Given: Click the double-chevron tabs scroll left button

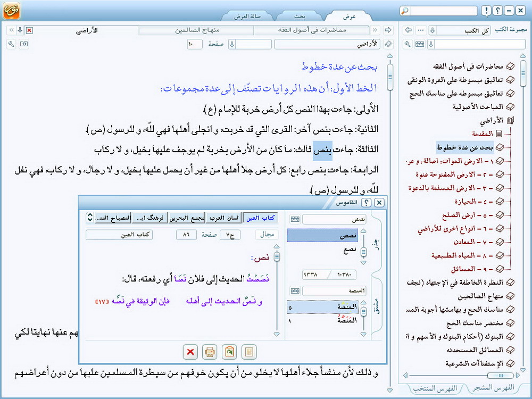Looking at the screenshot, I should [x=11, y=30].
